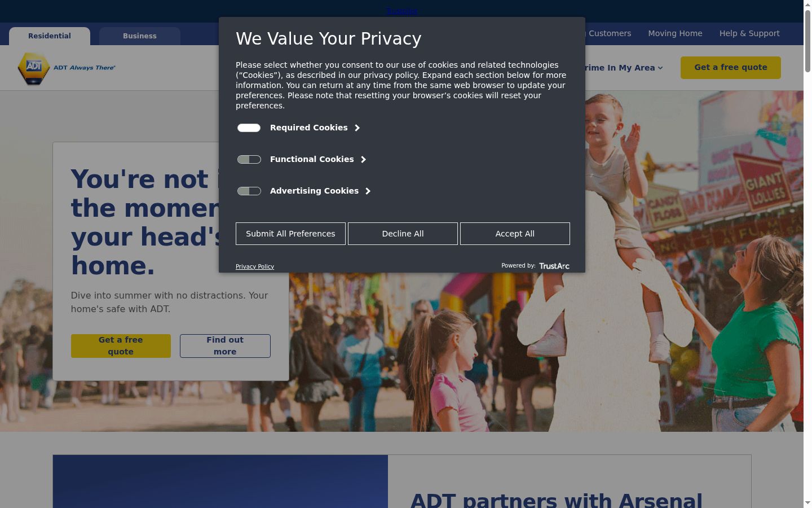Click Submit All Preferences button
This screenshot has width=812, height=508.
click(290, 234)
